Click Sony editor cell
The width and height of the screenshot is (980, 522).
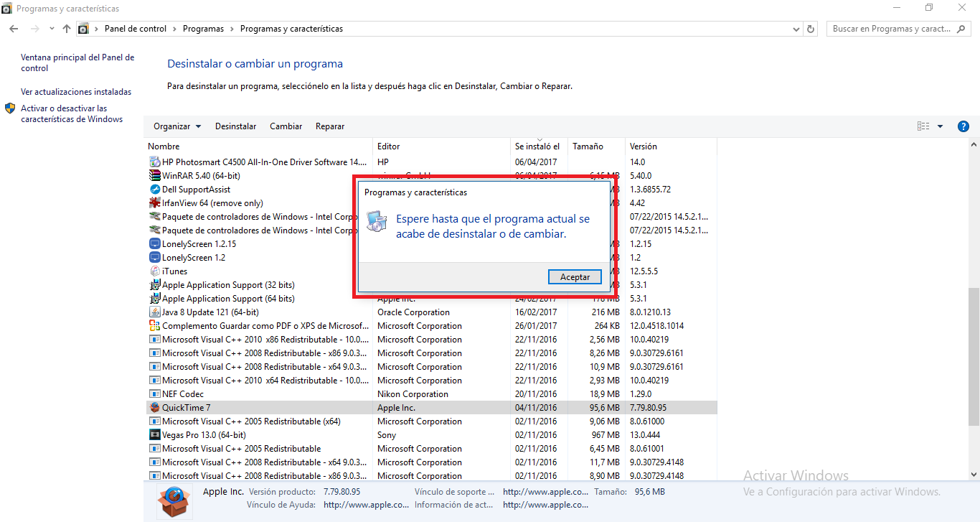[x=387, y=435]
